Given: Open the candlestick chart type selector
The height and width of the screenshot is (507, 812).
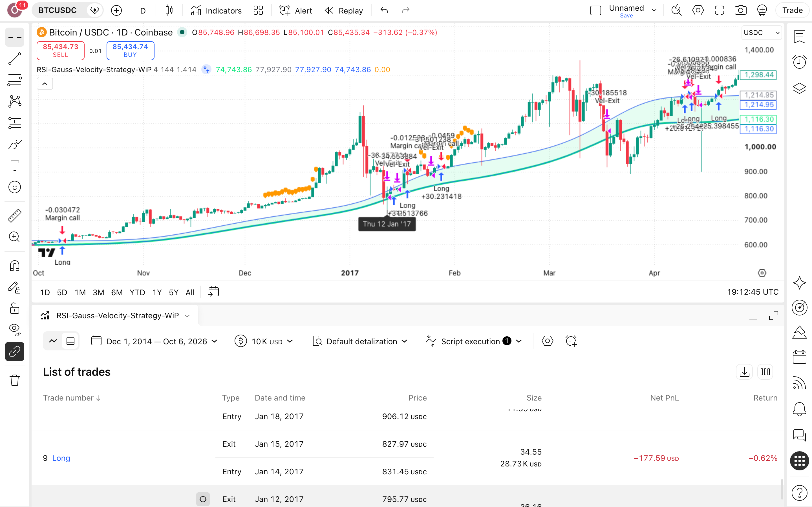Looking at the screenshot, I should coord(169,10).
